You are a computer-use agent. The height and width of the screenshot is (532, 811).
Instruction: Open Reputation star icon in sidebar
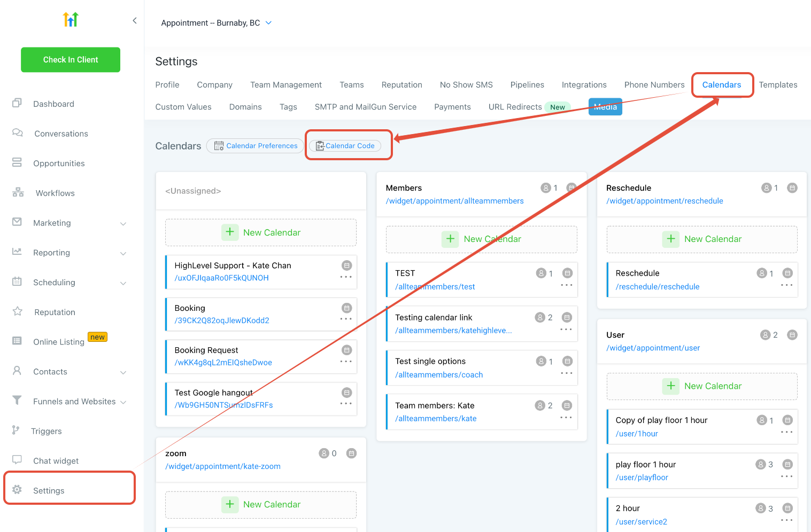(x=18, y=311)
